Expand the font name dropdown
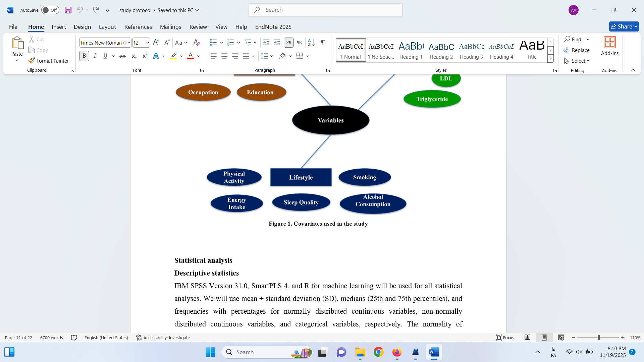 (129, 43)
